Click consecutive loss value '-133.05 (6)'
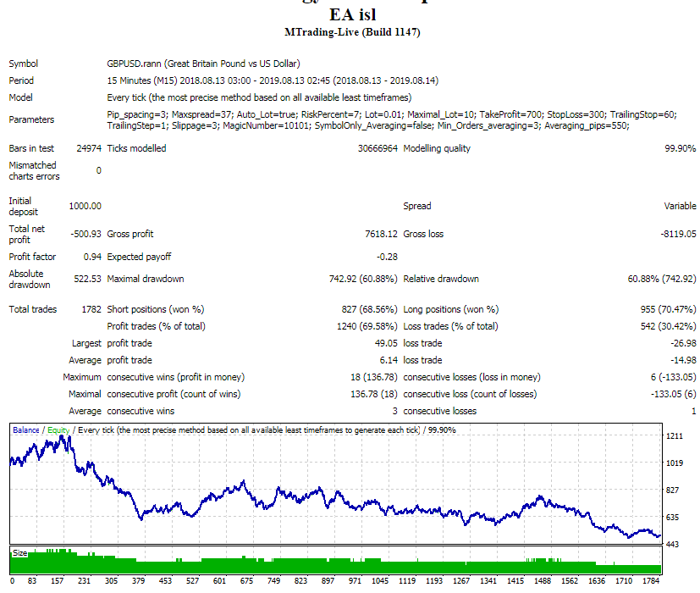This screenshot has width=700, height=593. click(673, 394)
